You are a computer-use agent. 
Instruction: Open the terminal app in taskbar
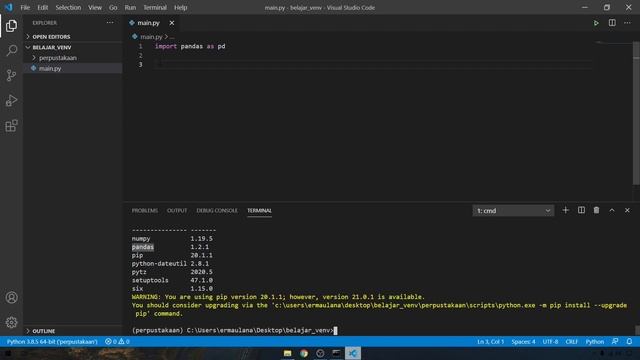[x=336, y=353]
